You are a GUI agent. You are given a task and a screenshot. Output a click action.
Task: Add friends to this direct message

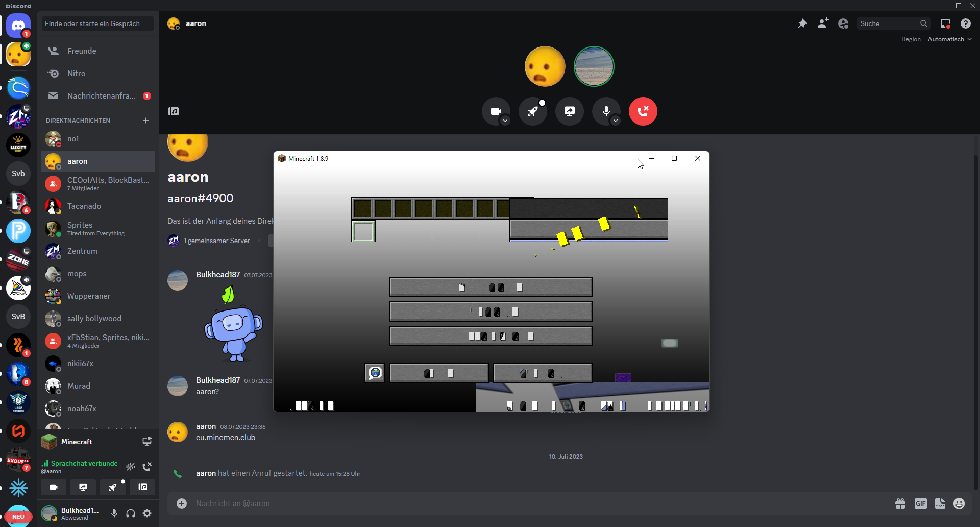point(823,23)
